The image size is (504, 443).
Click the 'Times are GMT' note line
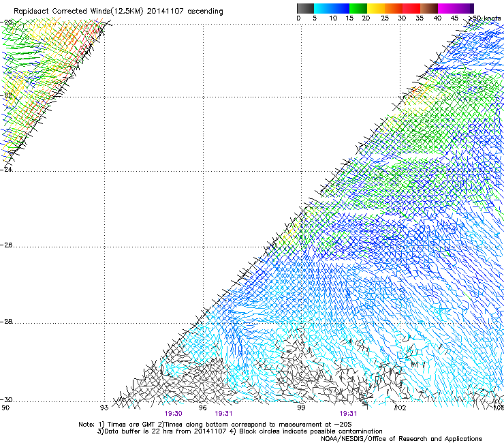[215, 425]
